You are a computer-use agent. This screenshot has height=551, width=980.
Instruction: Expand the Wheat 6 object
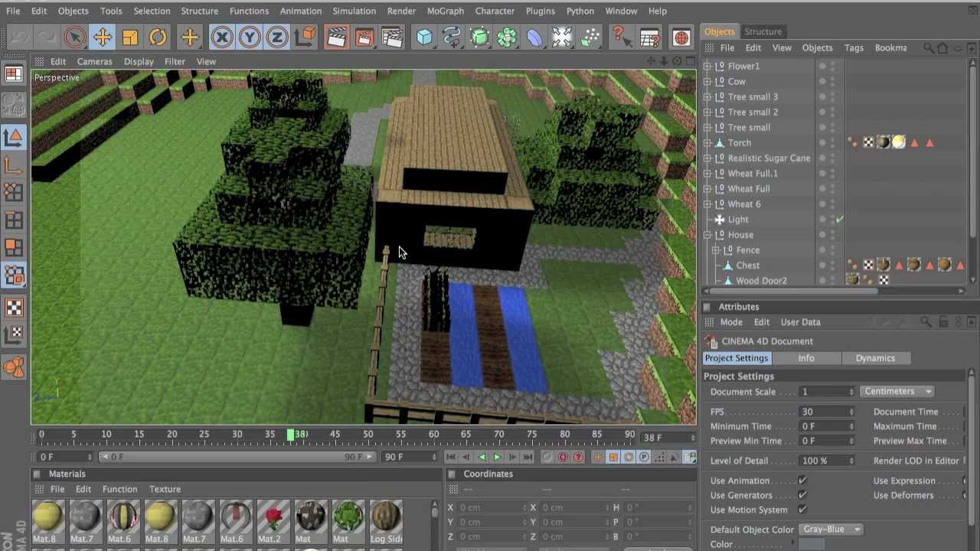707,204
